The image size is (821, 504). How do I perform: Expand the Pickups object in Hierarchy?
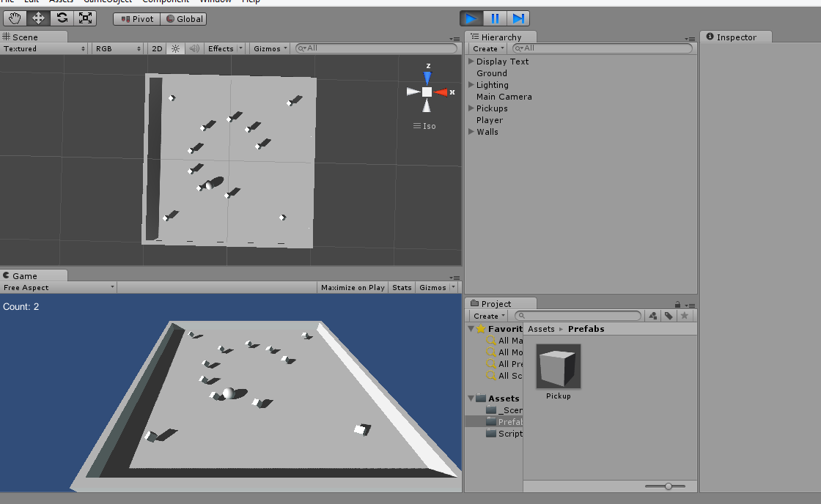tap(471, 108)
